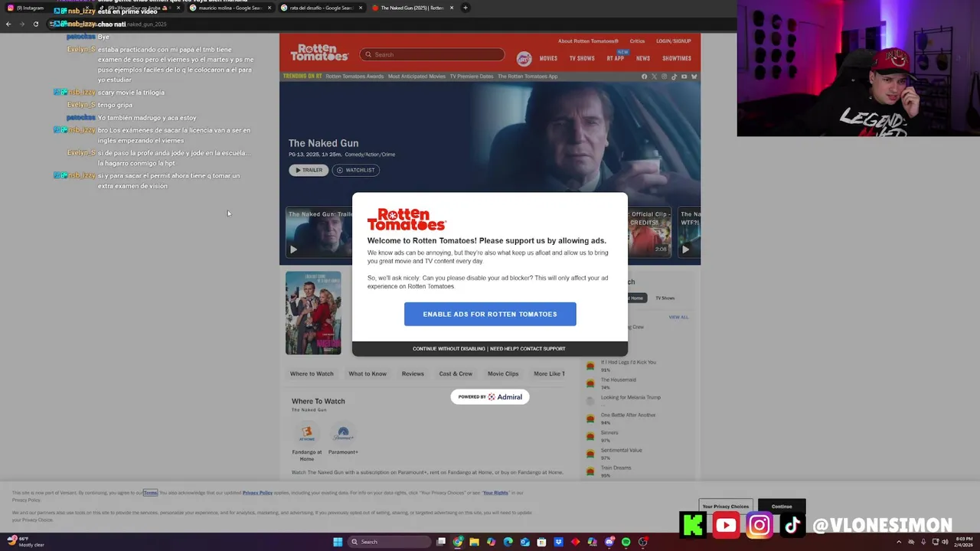The image size is (980, 551).
Task: Open File Explorer from the taskbar
Action: click(x=475, y=542)
